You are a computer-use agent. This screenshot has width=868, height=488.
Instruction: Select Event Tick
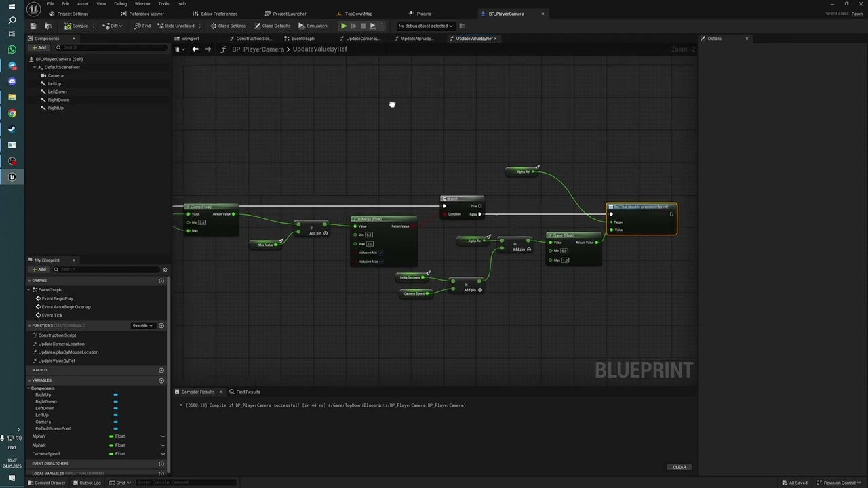click(52, 315)
